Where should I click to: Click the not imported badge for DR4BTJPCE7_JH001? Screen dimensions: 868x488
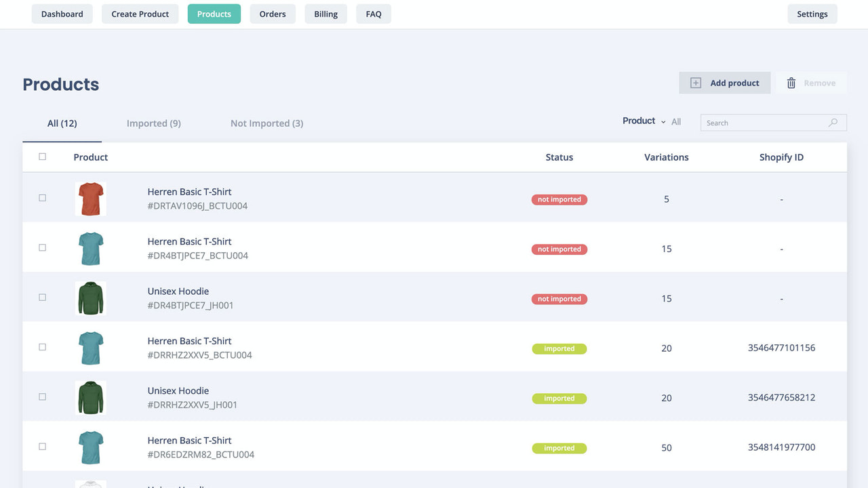point(559,299)
